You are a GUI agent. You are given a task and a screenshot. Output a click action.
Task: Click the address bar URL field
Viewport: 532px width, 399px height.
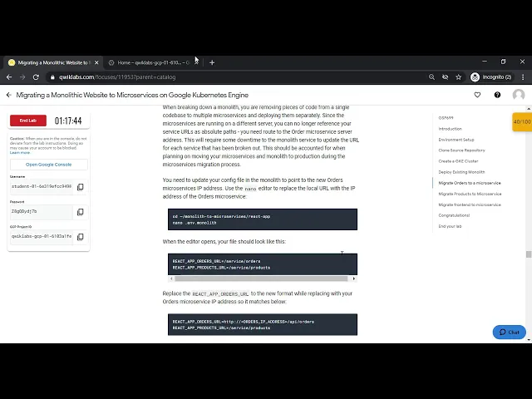238,77
